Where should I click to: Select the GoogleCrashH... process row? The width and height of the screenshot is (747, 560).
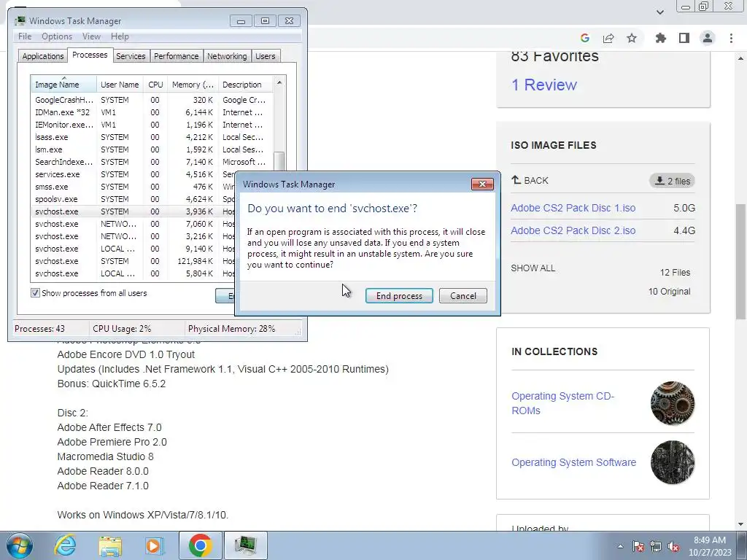(x=152, y=100)
